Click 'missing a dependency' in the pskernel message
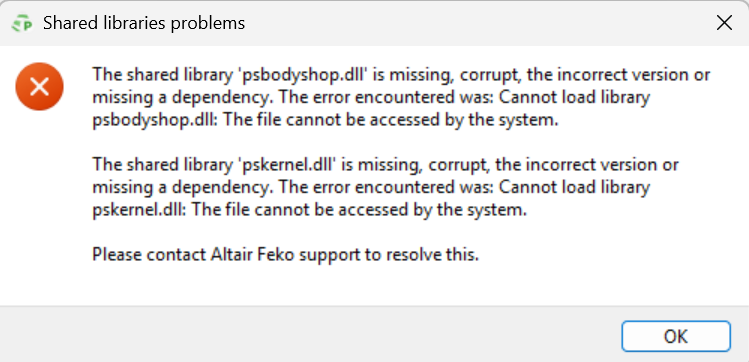The height and width of the screenshot is (362, 749). click(x=182, y=188)
